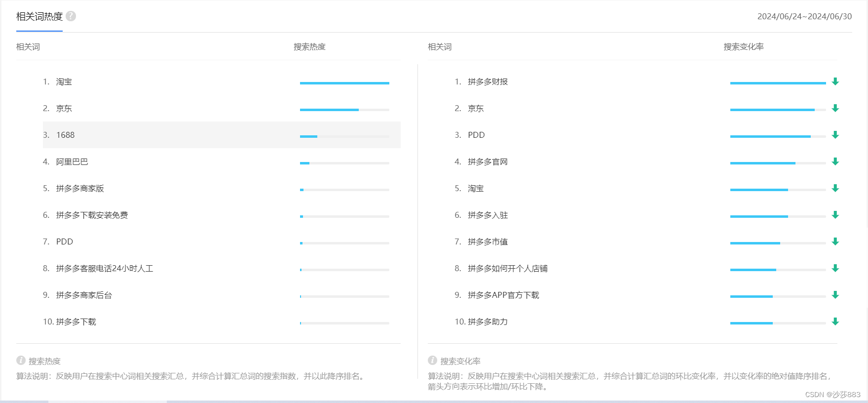Open the related word 拼多多下载

coord(76,322)
